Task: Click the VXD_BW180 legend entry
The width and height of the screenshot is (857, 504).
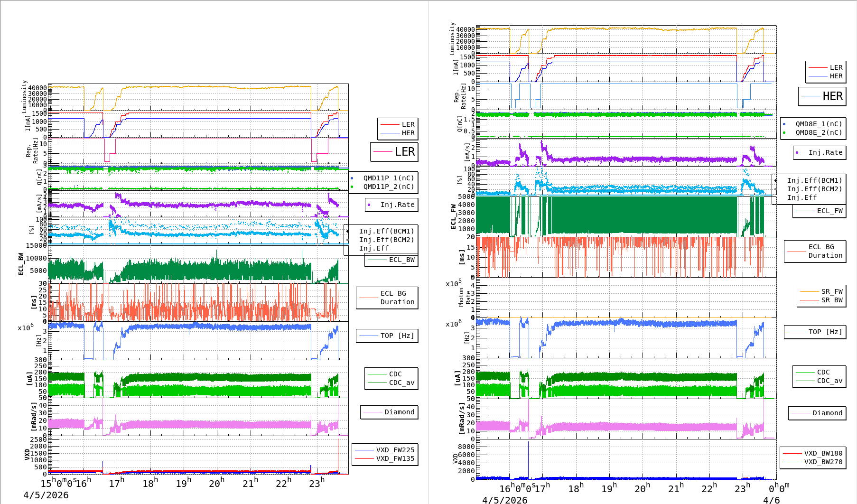Action: point(823,453)
